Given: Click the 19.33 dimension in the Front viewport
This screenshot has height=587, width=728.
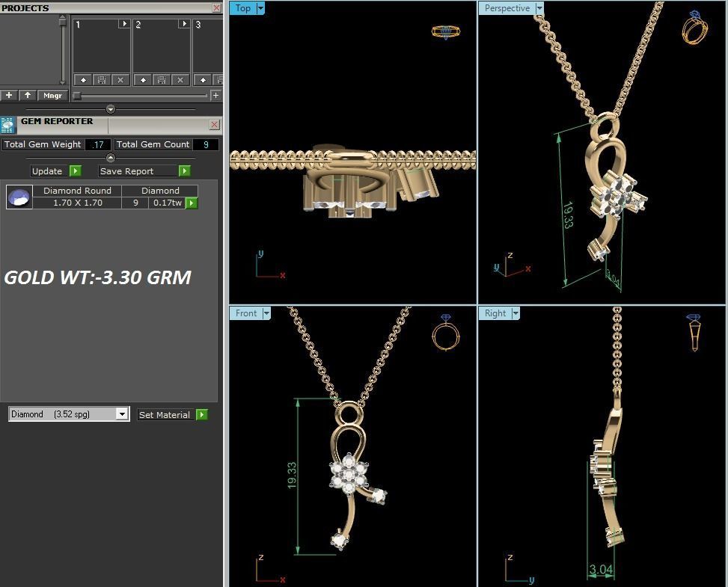Looking at the screenshot, I should click(x=292, y=475).
